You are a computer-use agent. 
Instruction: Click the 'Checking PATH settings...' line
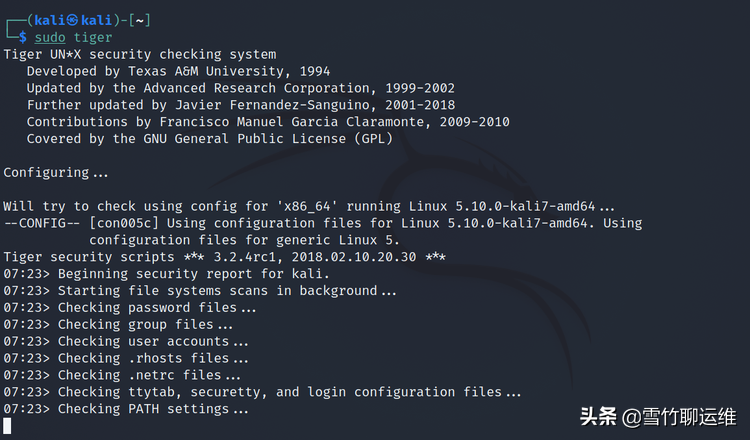point(153,410)
